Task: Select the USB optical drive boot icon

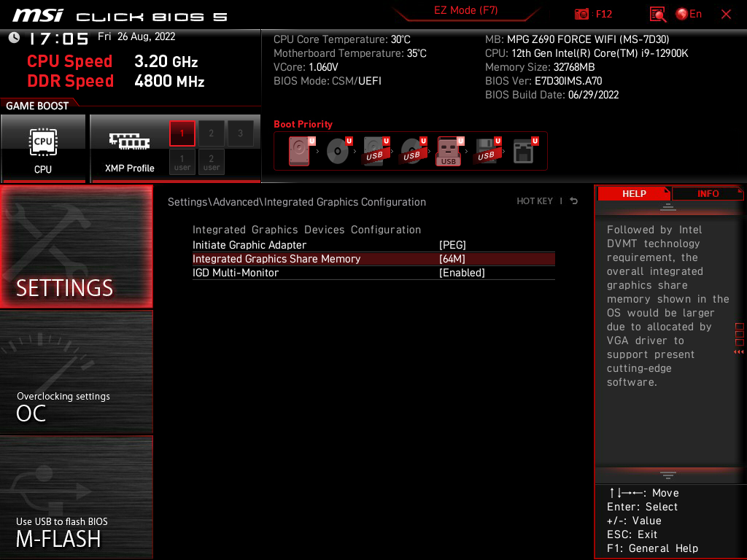Action: (413, 151)
